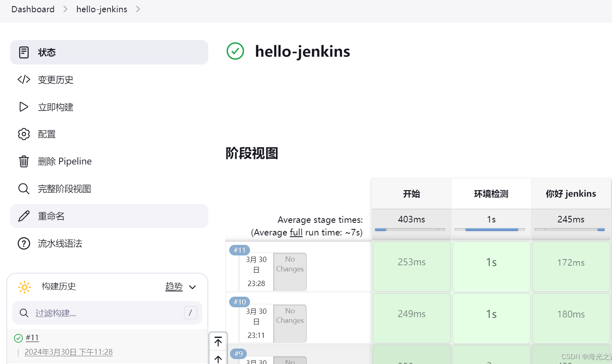The height and width of the screenshot is (364, 612).
Task: Click the 1s average time progress bar
Action: [489, 230]
